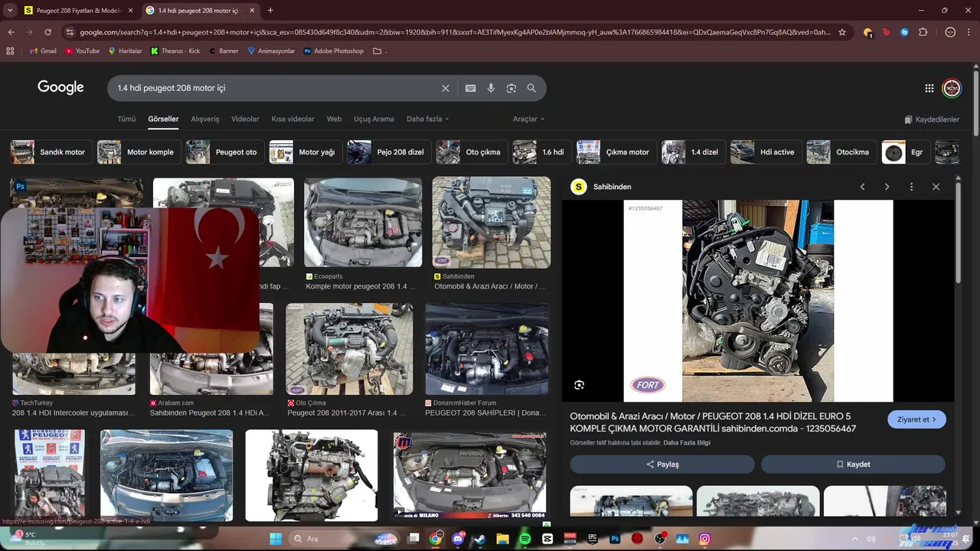
Task: Open the YouTube bookmark
Action: (x=82, y=51)
